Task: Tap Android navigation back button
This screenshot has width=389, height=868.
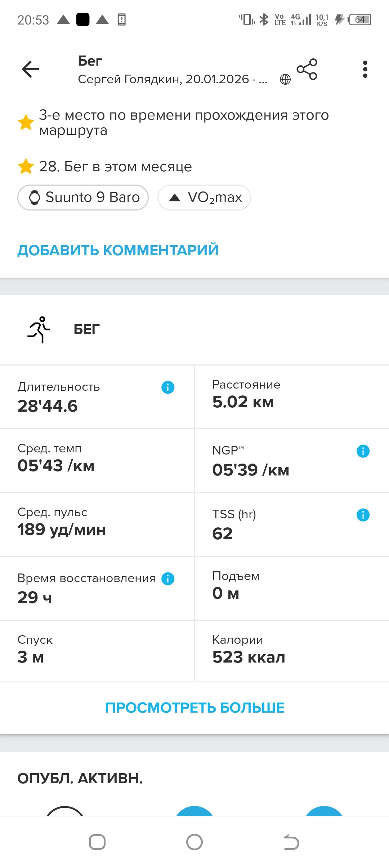Action: (292, 842)
